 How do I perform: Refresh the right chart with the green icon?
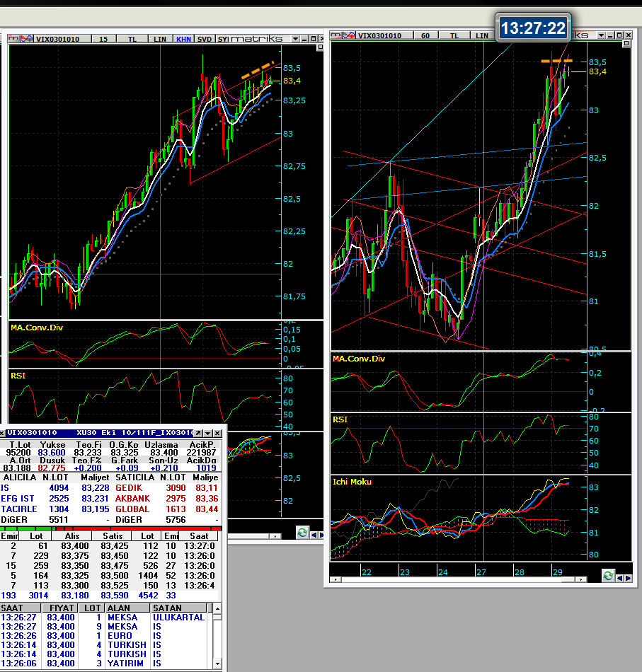(x=607, y=577)
